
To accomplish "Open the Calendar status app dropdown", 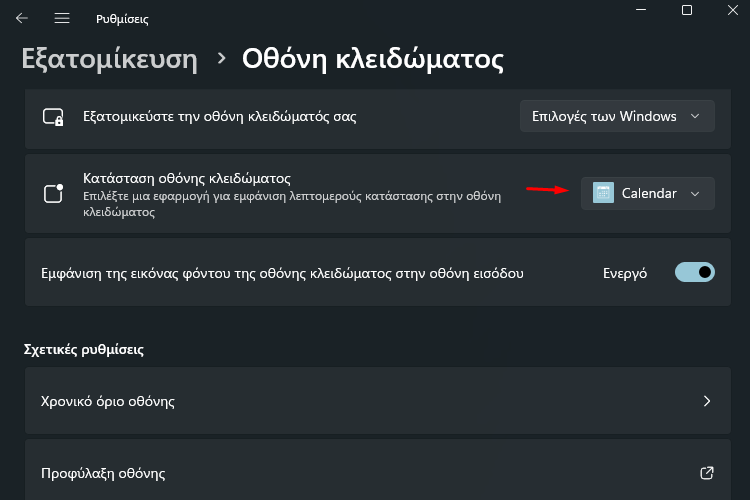I will point(648,193).
